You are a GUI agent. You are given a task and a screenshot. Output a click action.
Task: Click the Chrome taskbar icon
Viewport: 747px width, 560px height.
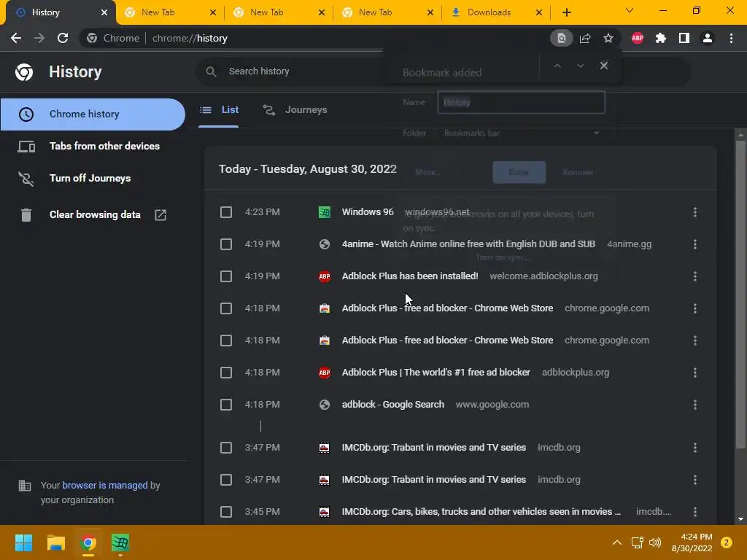(88, 542)
